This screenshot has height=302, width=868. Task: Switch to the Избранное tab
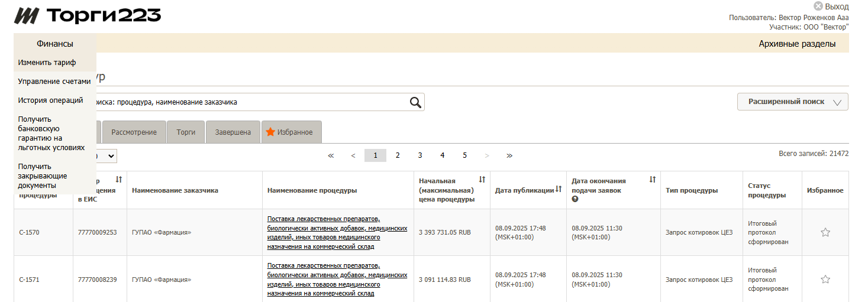click(289, 132)
